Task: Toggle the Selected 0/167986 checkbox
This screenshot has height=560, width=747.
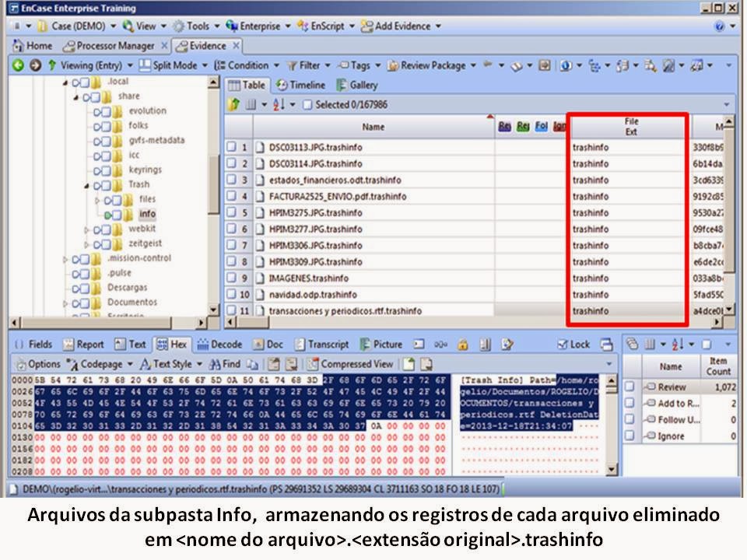Action: (x=308, y=104)
